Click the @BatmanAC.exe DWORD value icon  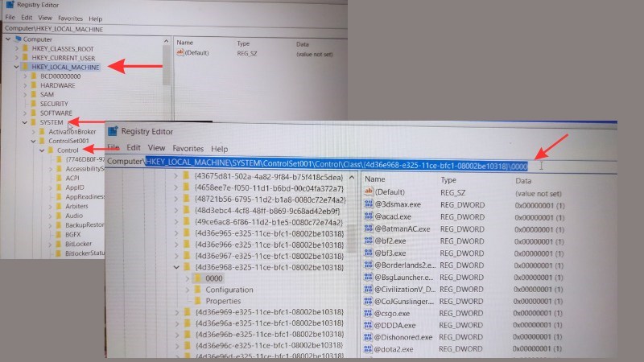tap(369, 228)
